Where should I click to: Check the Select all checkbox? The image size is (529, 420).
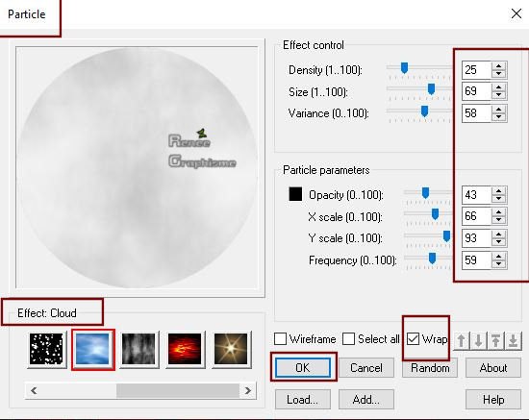click(348, 338)
